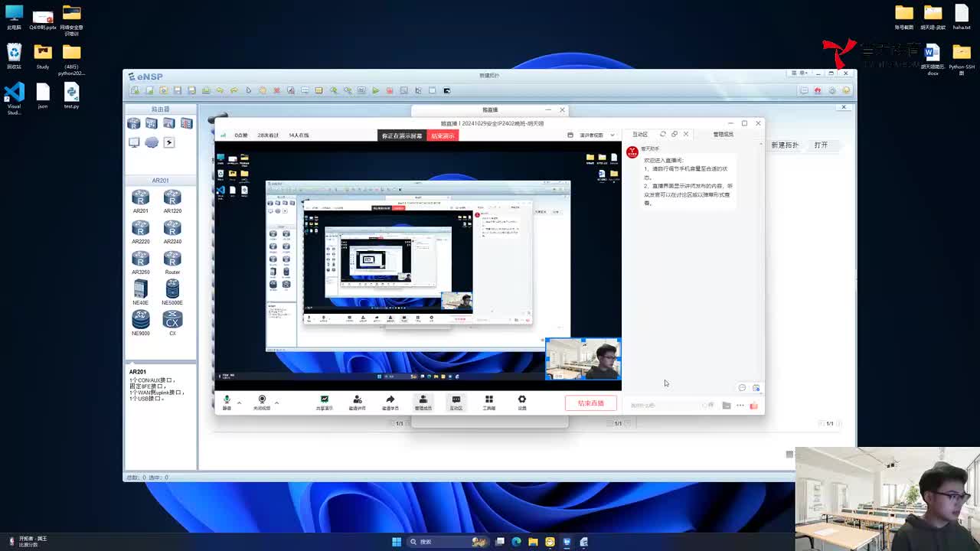Select the CX device
Screen dimensions: 980x551
[x=172, y=323]
